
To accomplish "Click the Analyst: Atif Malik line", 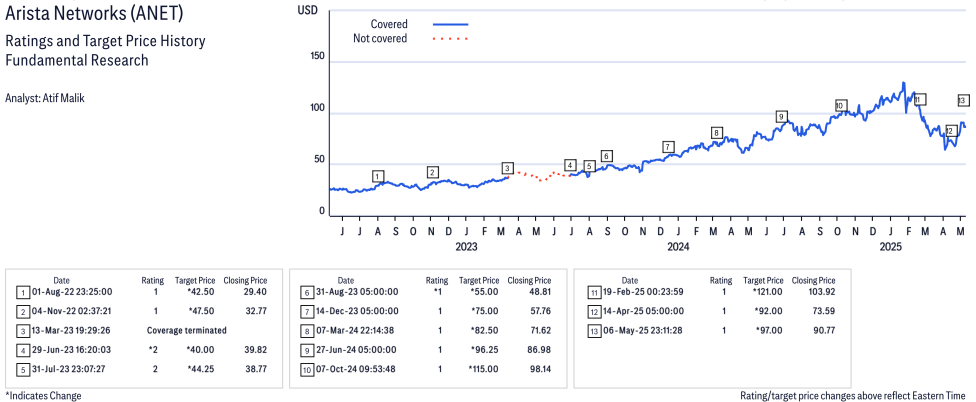I will pos(45,98).
